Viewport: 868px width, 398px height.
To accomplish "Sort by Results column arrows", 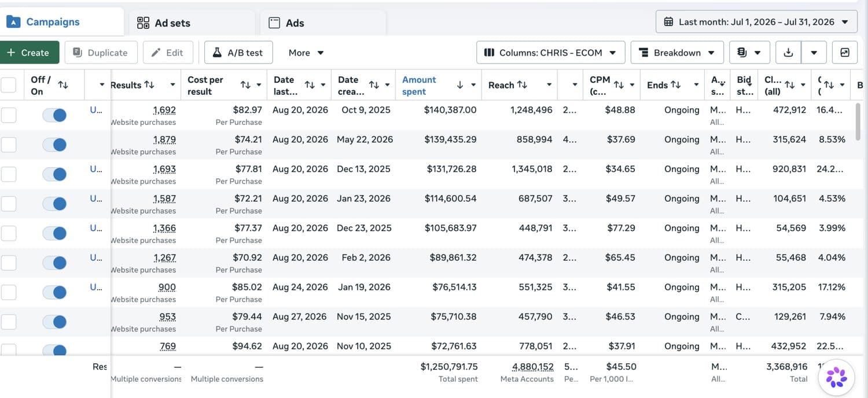I will [149, 85].
